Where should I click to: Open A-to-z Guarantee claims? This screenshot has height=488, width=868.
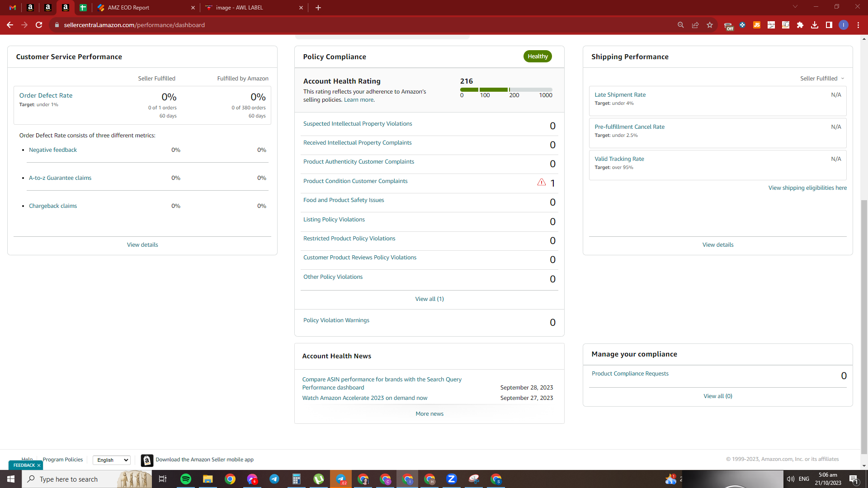coord(60,178)
